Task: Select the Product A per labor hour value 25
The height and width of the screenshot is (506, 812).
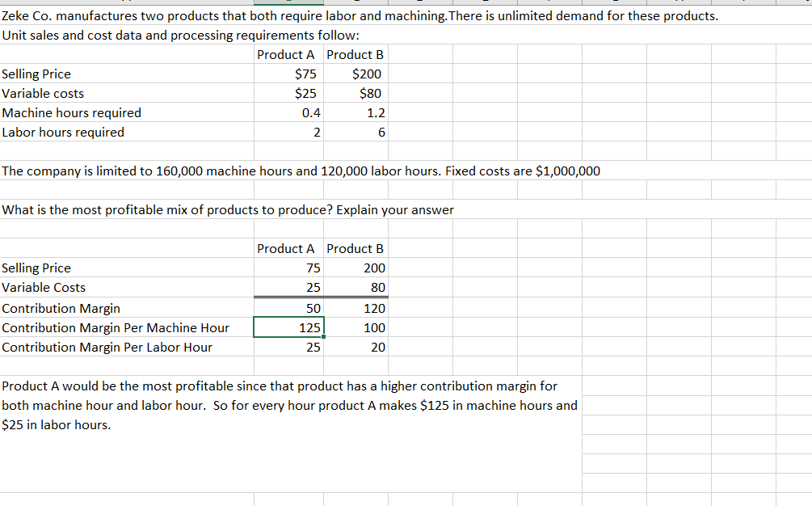Action: tap(288, 347)
